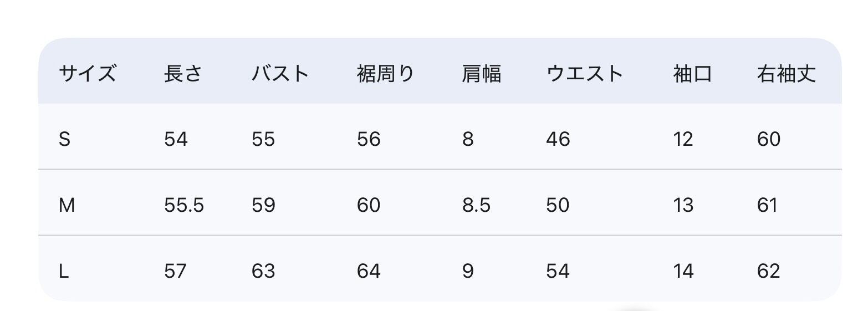Click the 袖口 column header
The height and width of the screenshot is (311, 868).
(x=692, y=73)
